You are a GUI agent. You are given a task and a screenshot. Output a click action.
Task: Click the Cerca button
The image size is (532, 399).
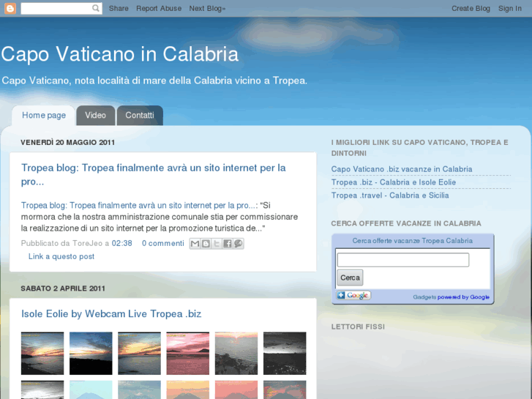click(350, 277)
